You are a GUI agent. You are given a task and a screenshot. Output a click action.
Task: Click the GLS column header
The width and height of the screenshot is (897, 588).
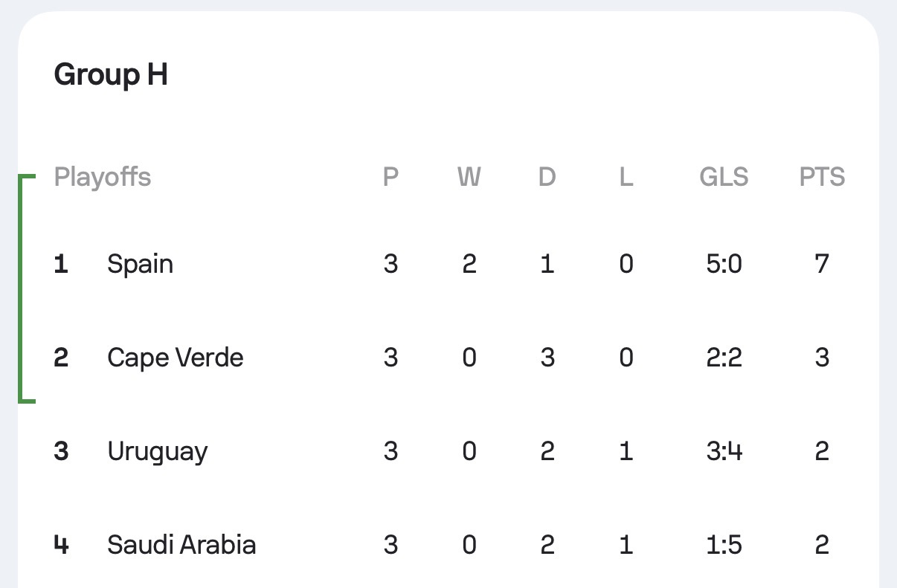click(x=724, y=178)
